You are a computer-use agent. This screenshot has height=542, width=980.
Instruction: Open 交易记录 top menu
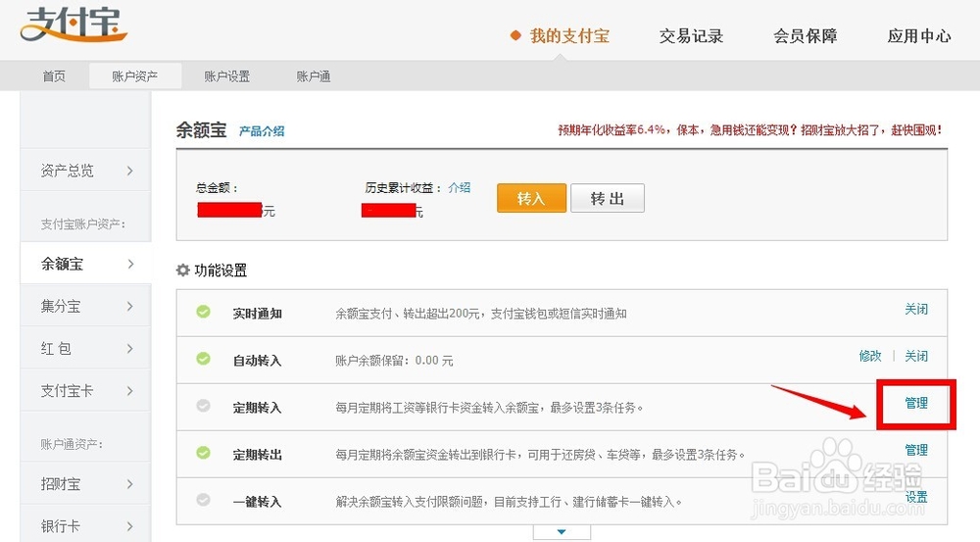(691, 36)
